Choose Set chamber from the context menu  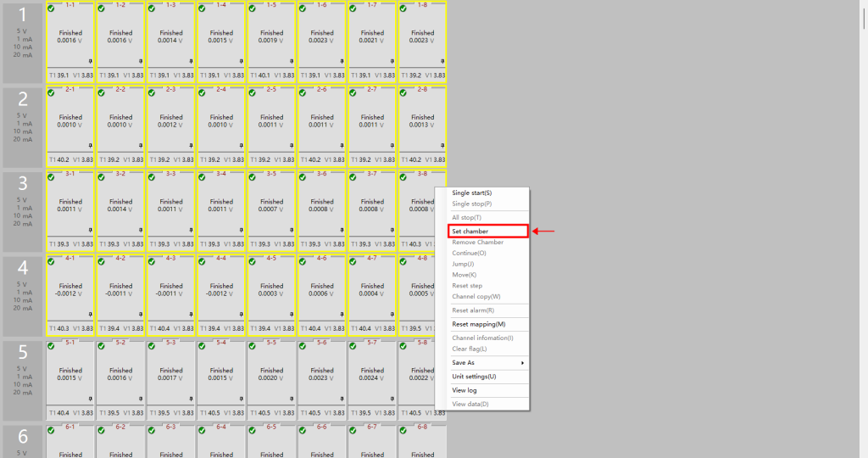[x=470, y=232]
